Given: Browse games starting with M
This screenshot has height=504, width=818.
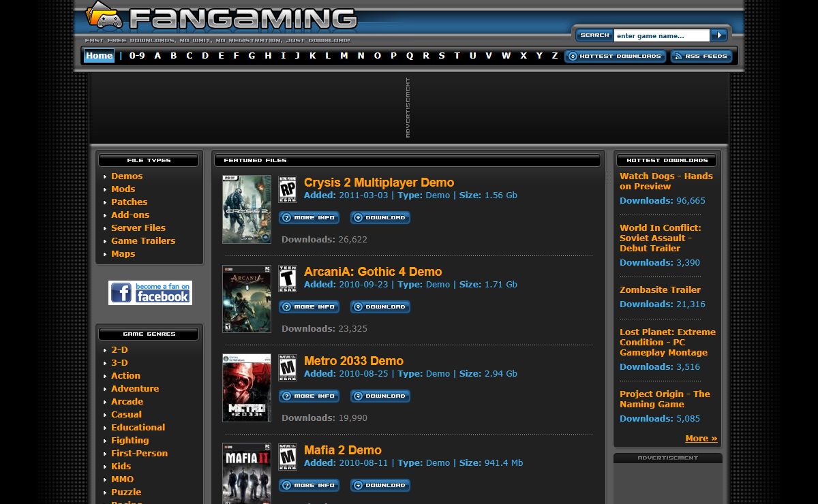Looking at the screenshot, I should point(344,56).
